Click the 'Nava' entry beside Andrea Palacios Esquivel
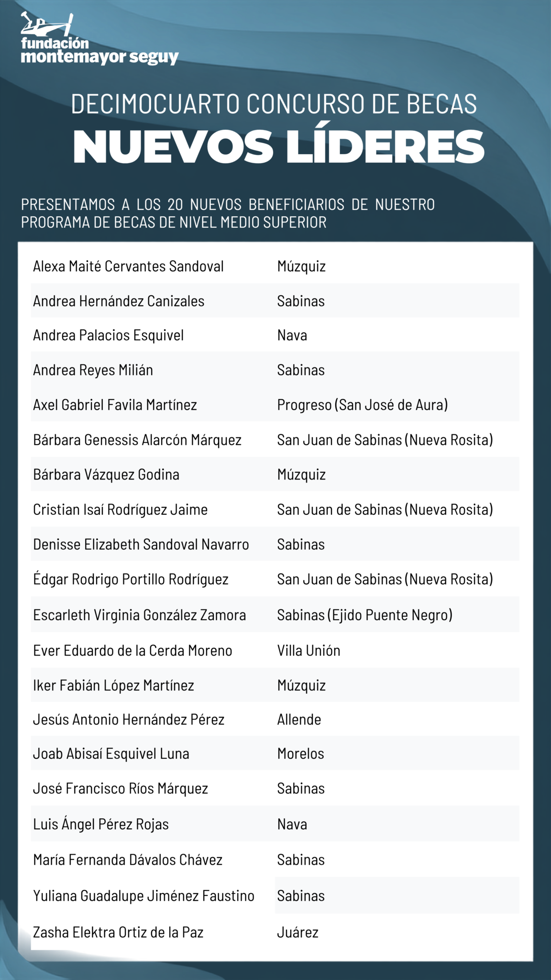This screenshot has height=980, width=551. click(292, 335)
